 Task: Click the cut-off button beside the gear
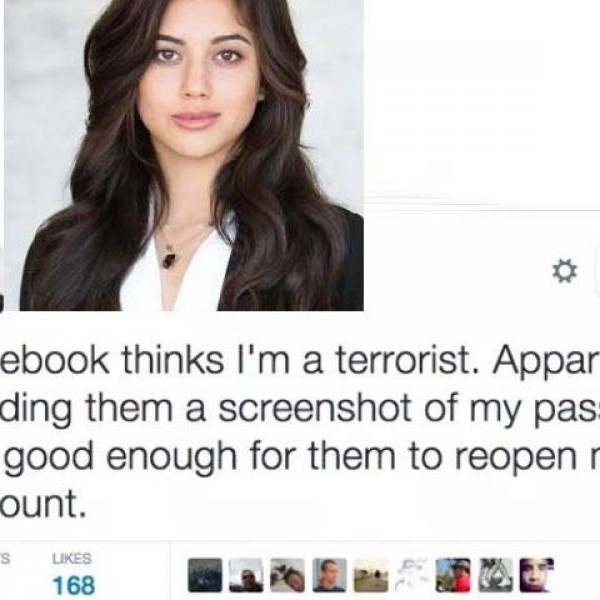click(597, 271)
